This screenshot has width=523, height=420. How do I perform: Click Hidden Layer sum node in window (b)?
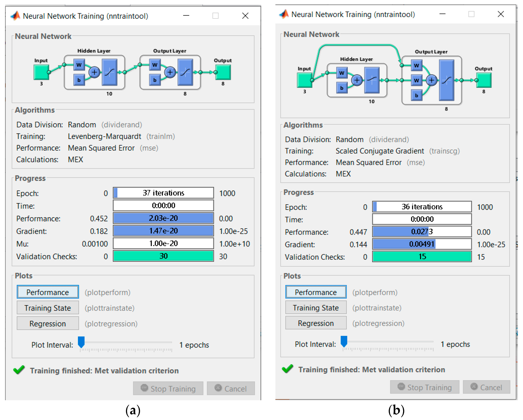point(357,80)
